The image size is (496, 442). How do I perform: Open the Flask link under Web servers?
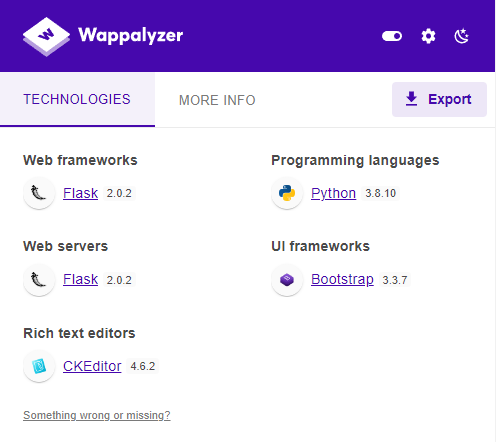pos(80,279)
